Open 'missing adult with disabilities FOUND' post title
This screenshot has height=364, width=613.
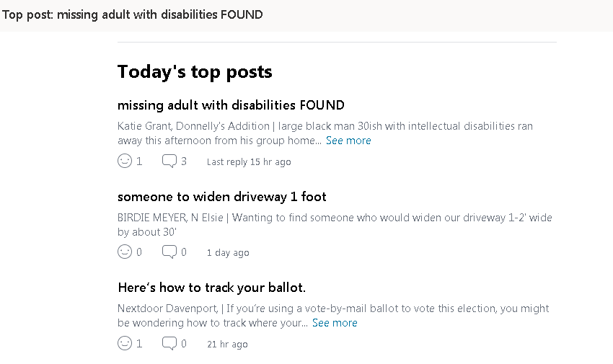[x=231, y=105]
